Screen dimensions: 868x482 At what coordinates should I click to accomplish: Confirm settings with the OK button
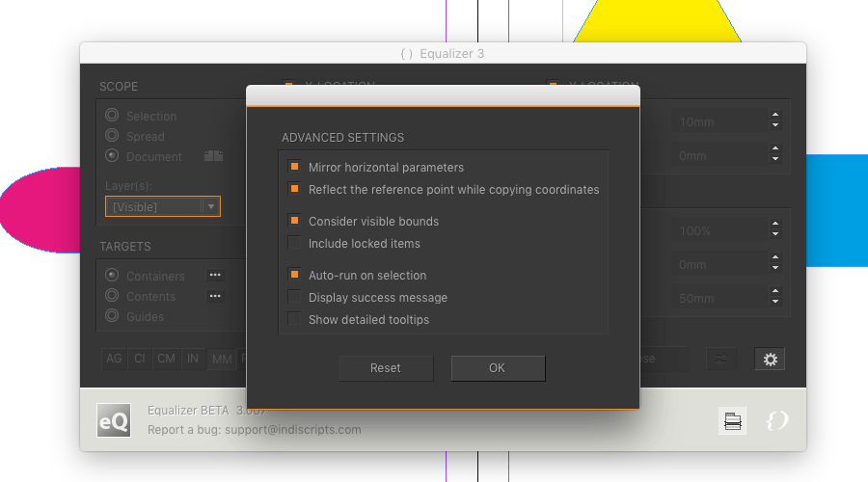click(498, 368)
